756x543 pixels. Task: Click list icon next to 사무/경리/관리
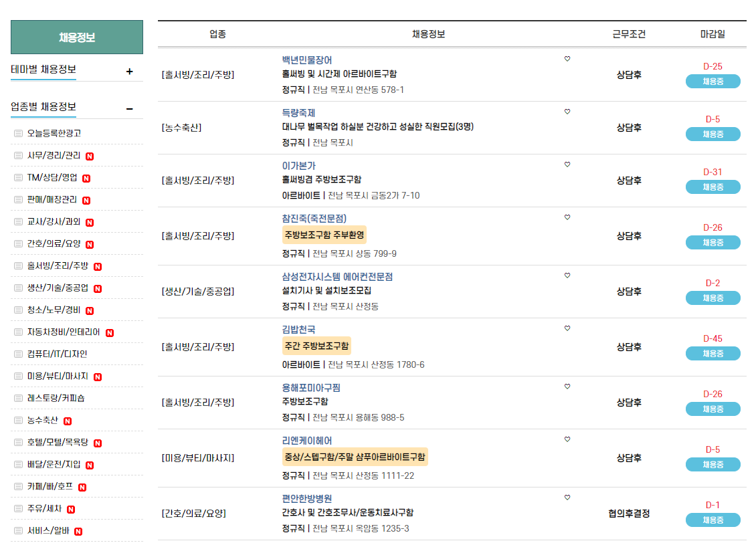18,156
